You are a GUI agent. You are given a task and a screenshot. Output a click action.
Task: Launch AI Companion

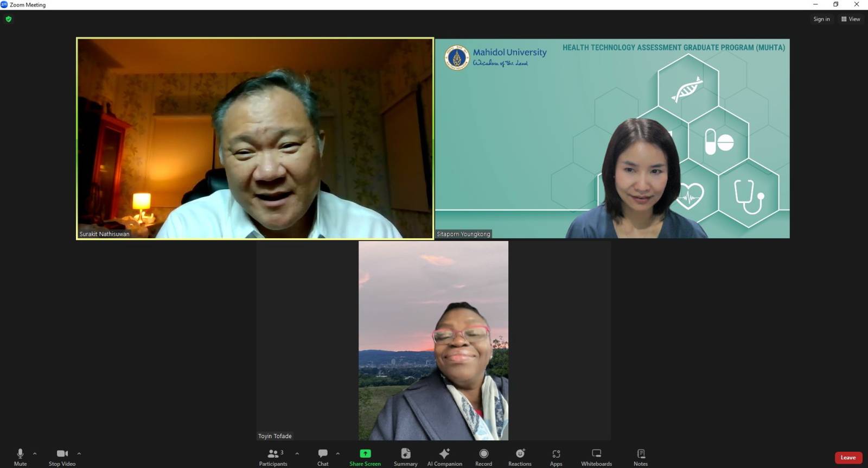pos(444,457)
